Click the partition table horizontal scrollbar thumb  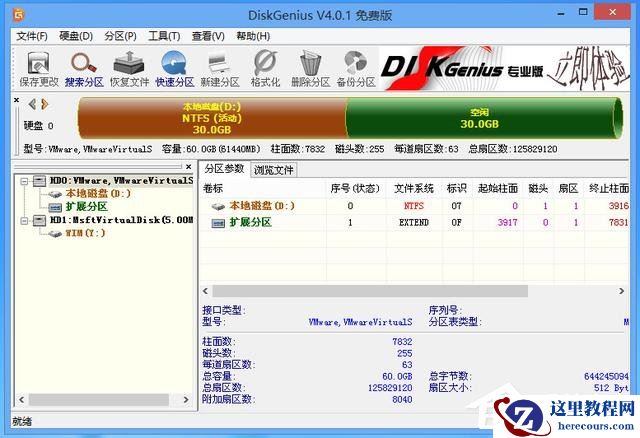(370, 291)
